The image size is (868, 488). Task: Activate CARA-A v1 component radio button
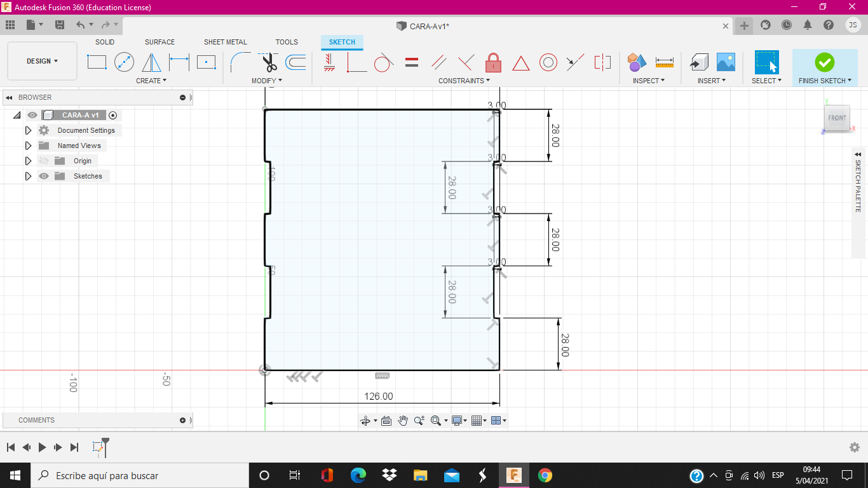pos(113,115)
